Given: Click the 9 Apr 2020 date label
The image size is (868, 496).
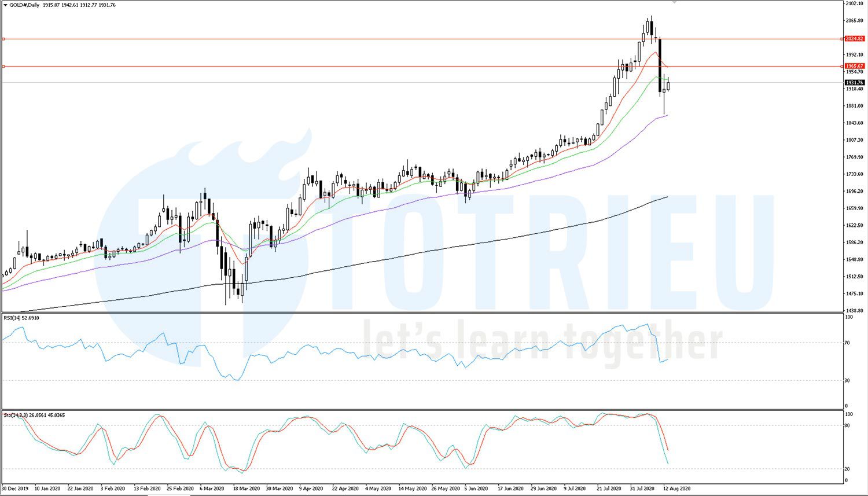Looking at the screenshot, I should [311, 489].
